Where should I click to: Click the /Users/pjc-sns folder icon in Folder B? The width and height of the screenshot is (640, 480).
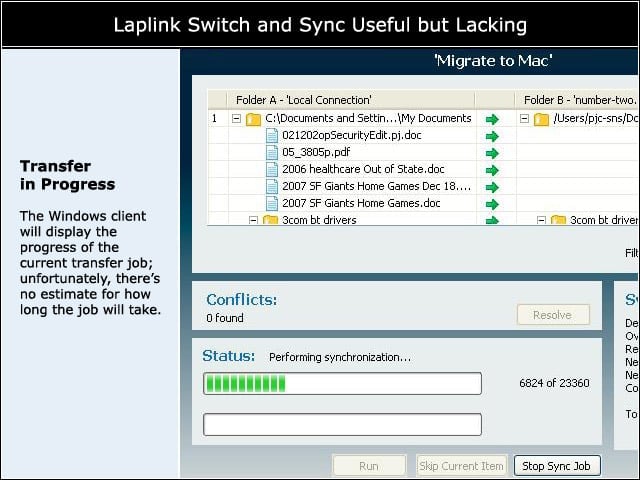pyautogui.click(x=541, y=119)
